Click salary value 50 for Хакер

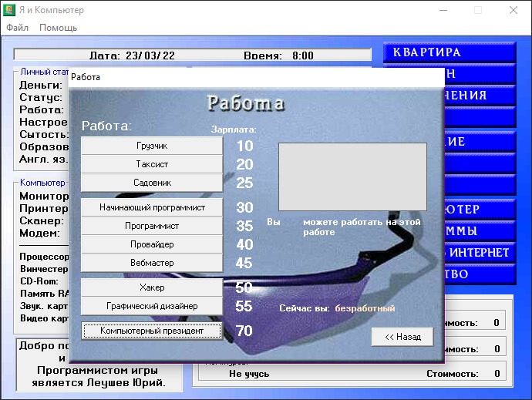tap(244, 287)
